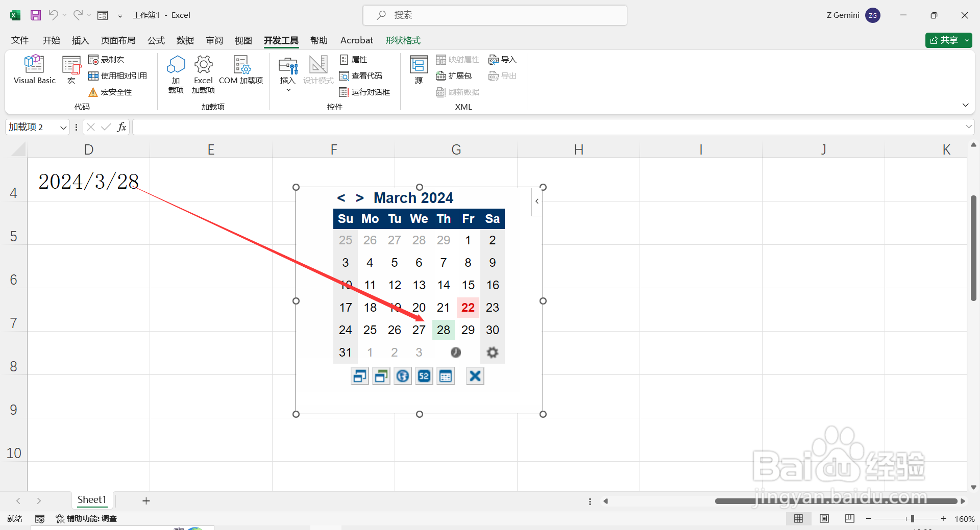Click the XML 导入 import button

click(503, 60)
